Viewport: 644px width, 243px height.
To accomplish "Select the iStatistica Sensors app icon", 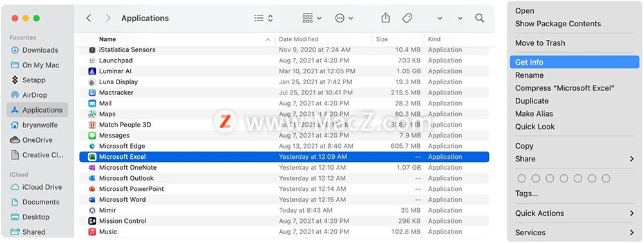I will coord(92,50).
